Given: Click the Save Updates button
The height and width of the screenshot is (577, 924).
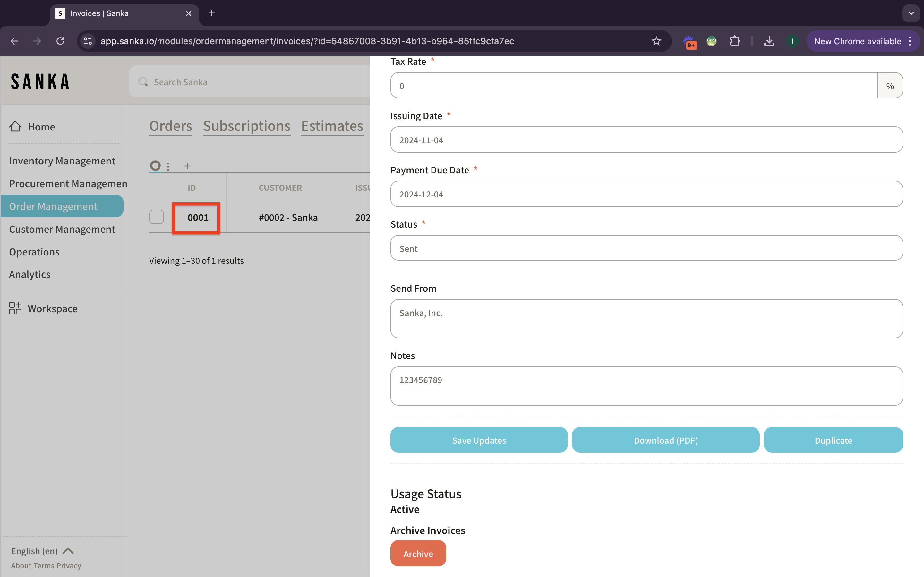Looking at the screenshot, I should [x=479, y=440].
